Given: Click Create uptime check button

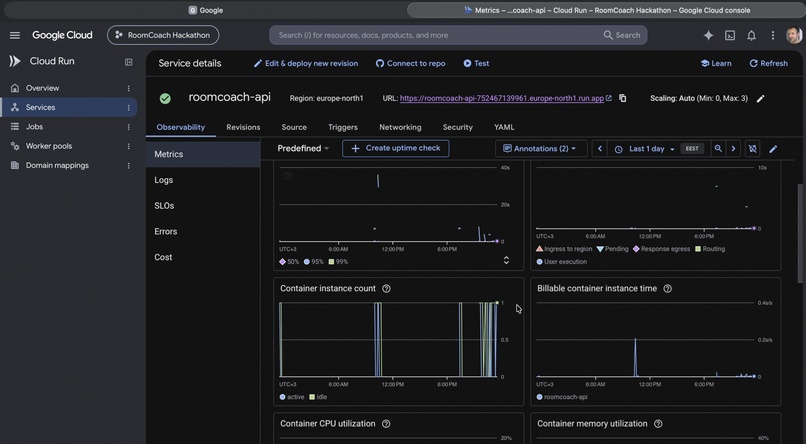Looking at the screenshot, I should [x=396, y=149].
